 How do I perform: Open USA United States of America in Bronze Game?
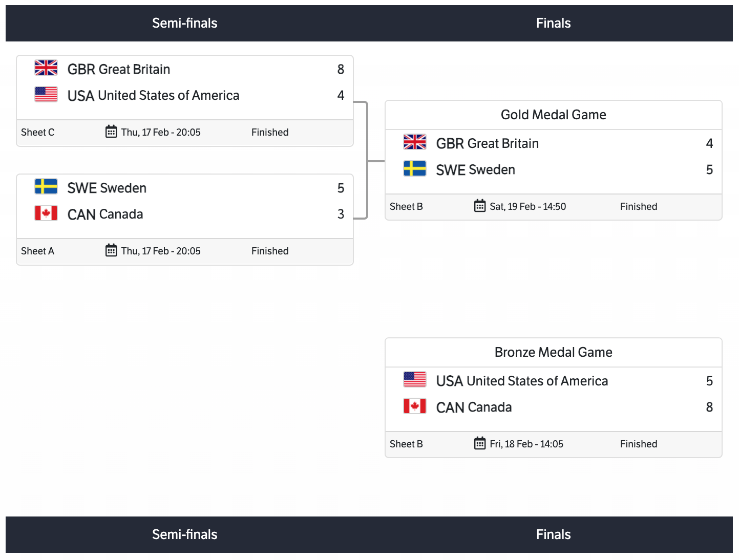coord(522,381)
